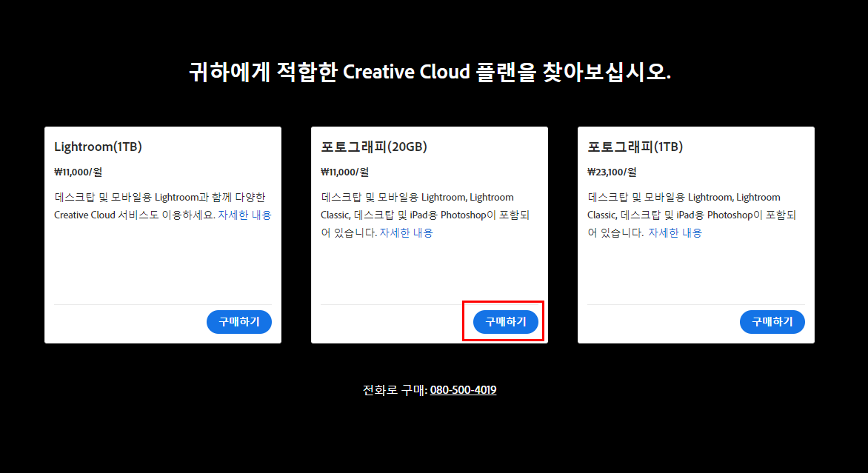Click the Creative Cloud 플랜 page heading

coord(430,72)
